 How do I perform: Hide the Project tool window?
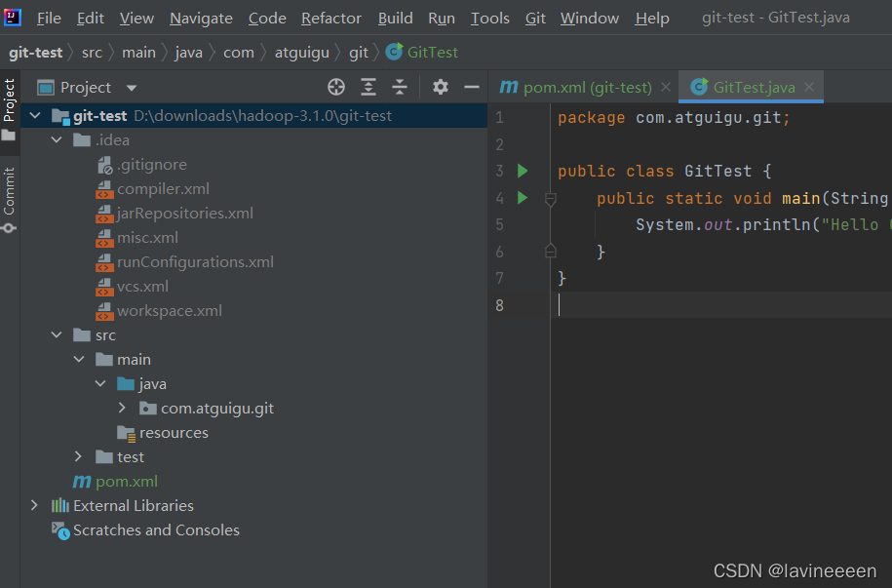(472, 87)
